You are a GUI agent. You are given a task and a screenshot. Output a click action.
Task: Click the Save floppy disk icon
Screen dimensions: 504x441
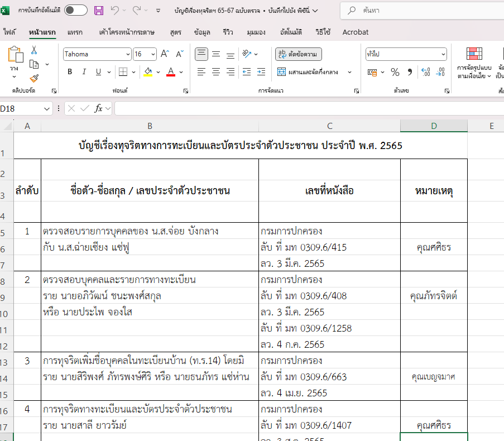99,11
